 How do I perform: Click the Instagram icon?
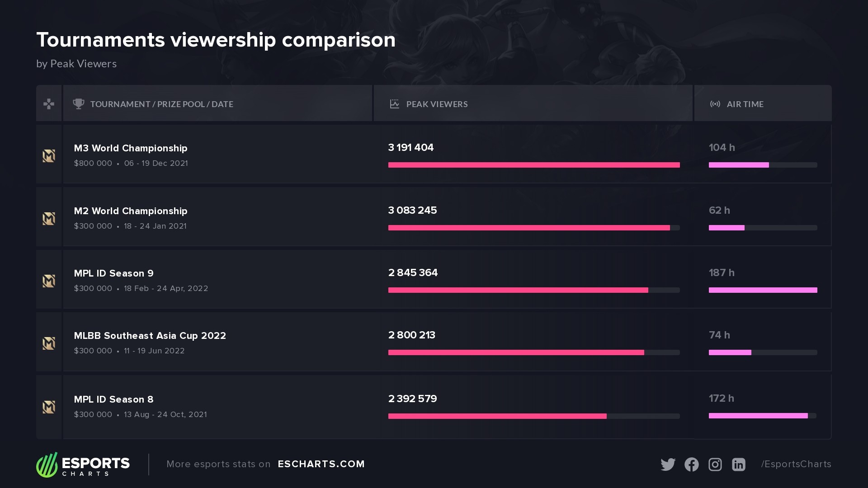click(x=715, y=465)
